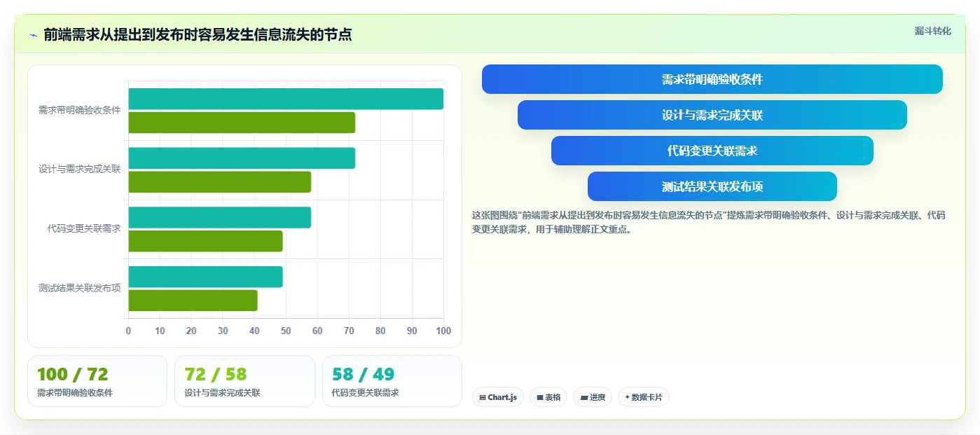
Task: Click the 进度 tag chip
Action: point(593,397)
